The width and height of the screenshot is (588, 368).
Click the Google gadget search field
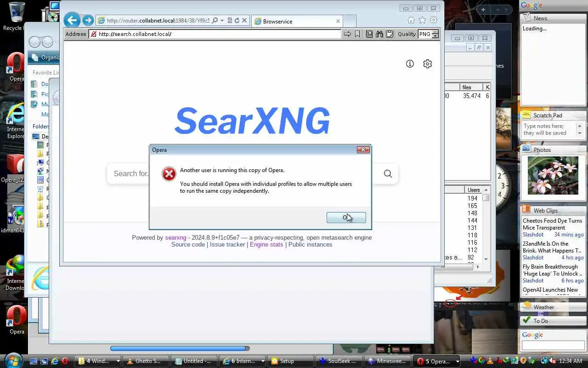coord(553,345)
